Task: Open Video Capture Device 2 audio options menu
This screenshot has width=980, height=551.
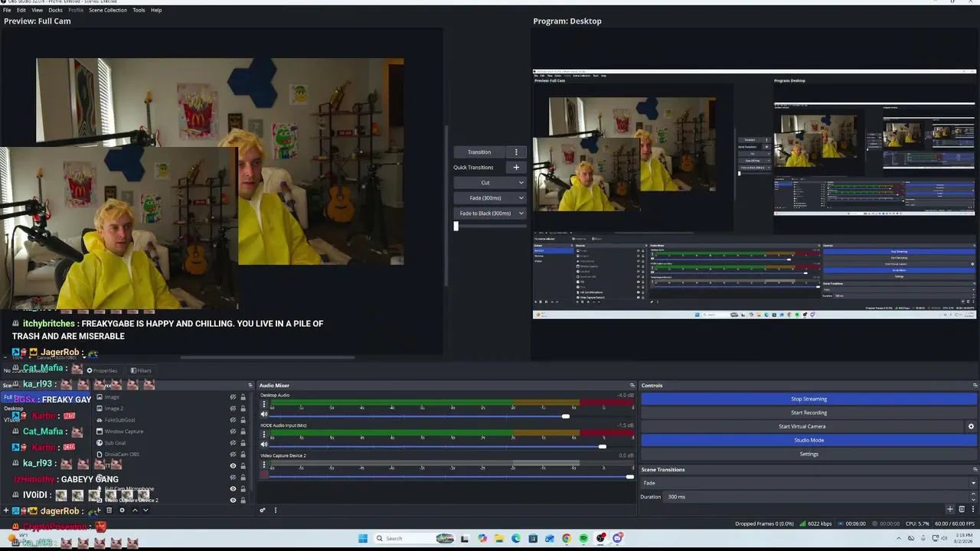Action: (x=264, y=465)
